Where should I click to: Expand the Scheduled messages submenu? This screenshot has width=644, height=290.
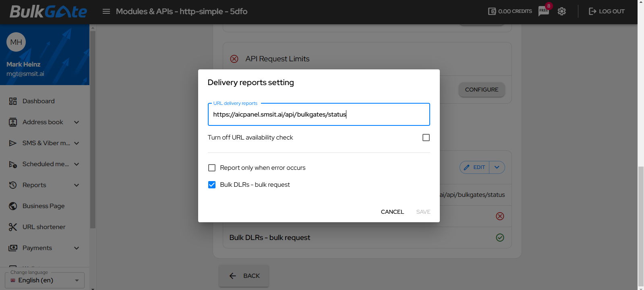click(x=77, y=164)
